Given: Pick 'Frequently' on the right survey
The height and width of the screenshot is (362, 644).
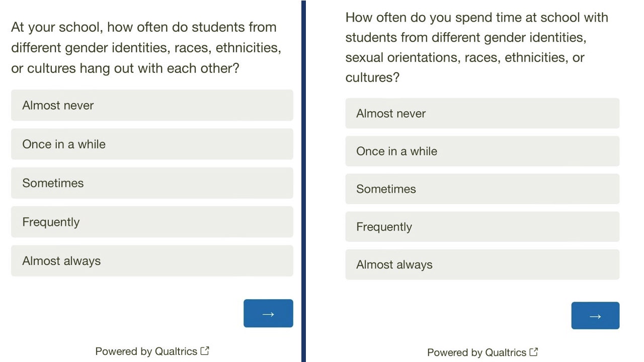Looking at the screenshot, I should 482,227.
